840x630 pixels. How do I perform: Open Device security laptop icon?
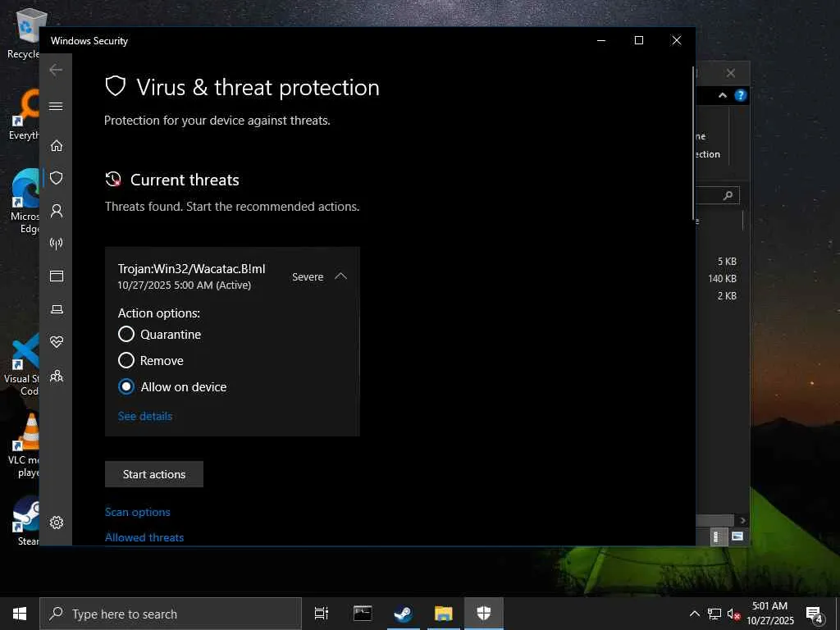coord(57,309)
